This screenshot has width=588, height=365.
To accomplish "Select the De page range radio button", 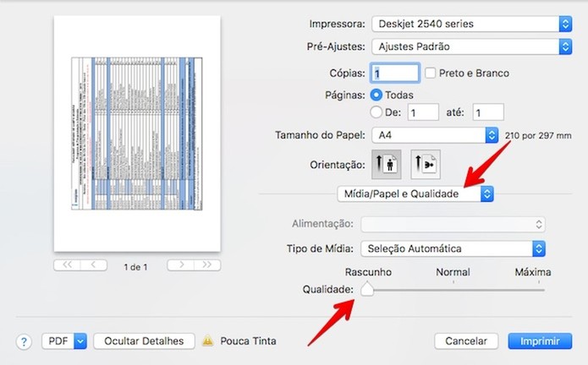I will point(377,112).
